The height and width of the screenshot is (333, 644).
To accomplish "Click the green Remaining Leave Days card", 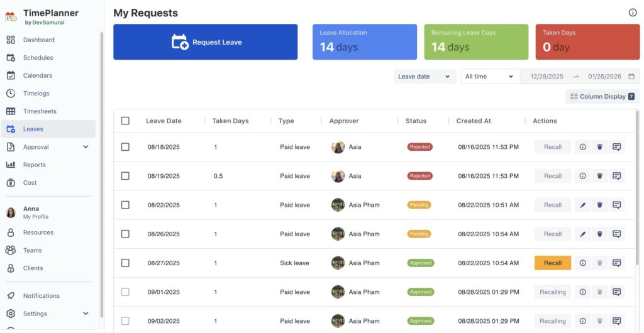I will pyautogui.click(x=475, y=42).
